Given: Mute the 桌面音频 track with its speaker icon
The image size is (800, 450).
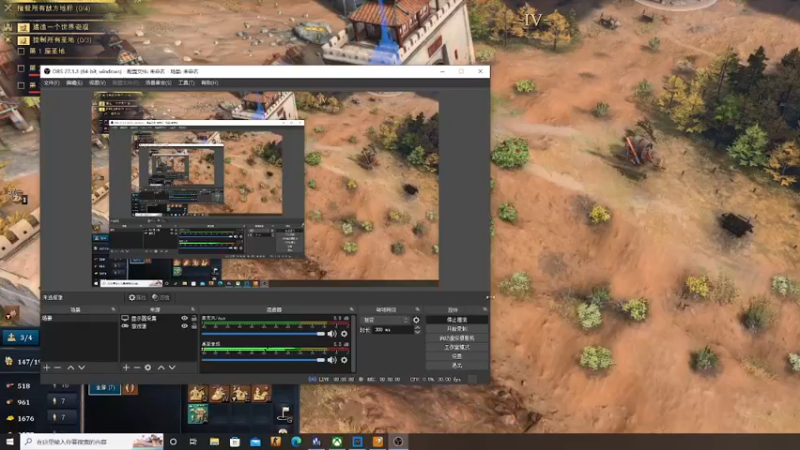Looking at the screenshot, I should 332,360.
